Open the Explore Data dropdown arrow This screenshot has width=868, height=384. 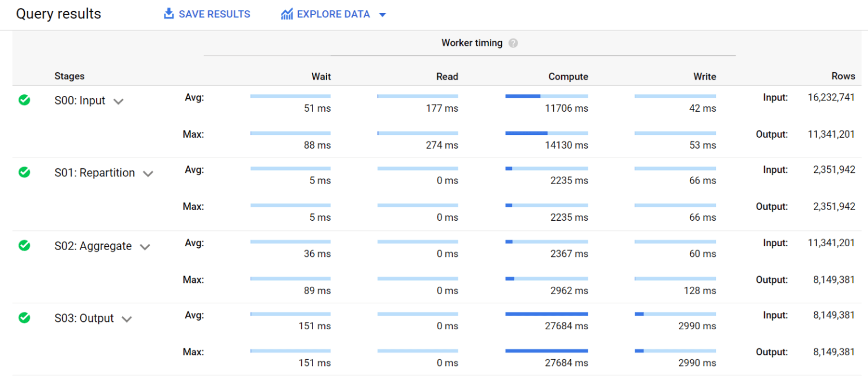click(x=383, y=15)
